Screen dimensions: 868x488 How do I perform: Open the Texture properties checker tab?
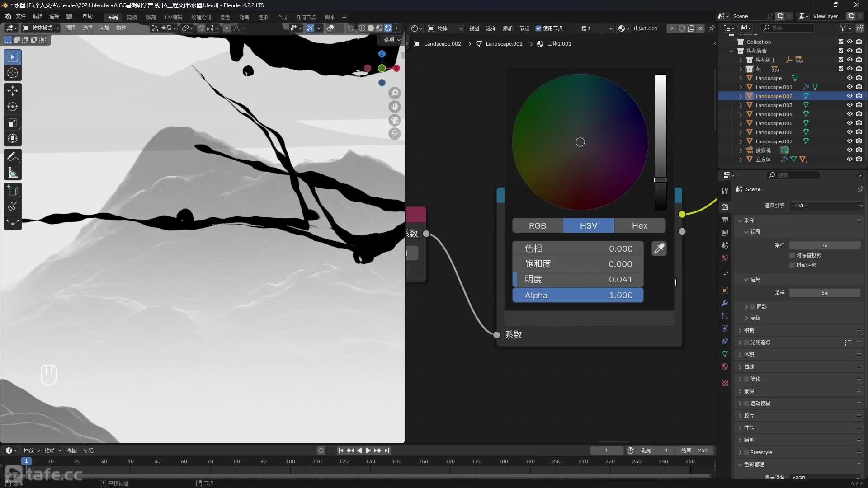click(x=725, y=383)
